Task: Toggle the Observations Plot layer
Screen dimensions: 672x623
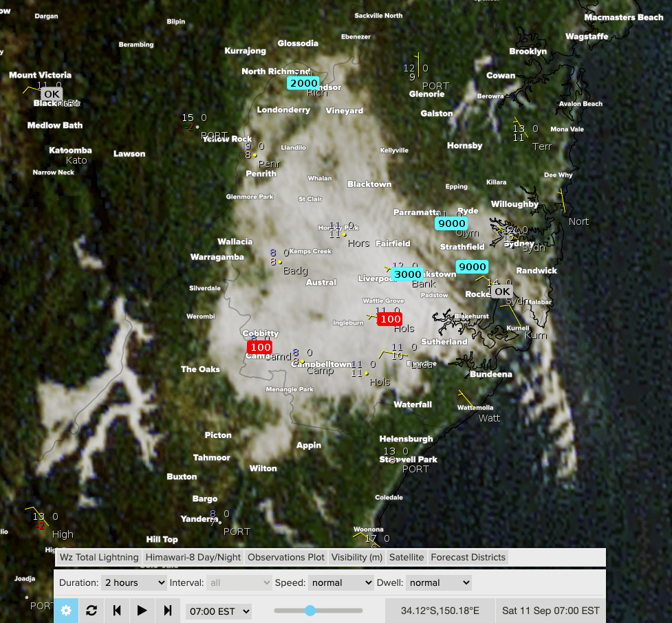Action: (x=285, y=557)
